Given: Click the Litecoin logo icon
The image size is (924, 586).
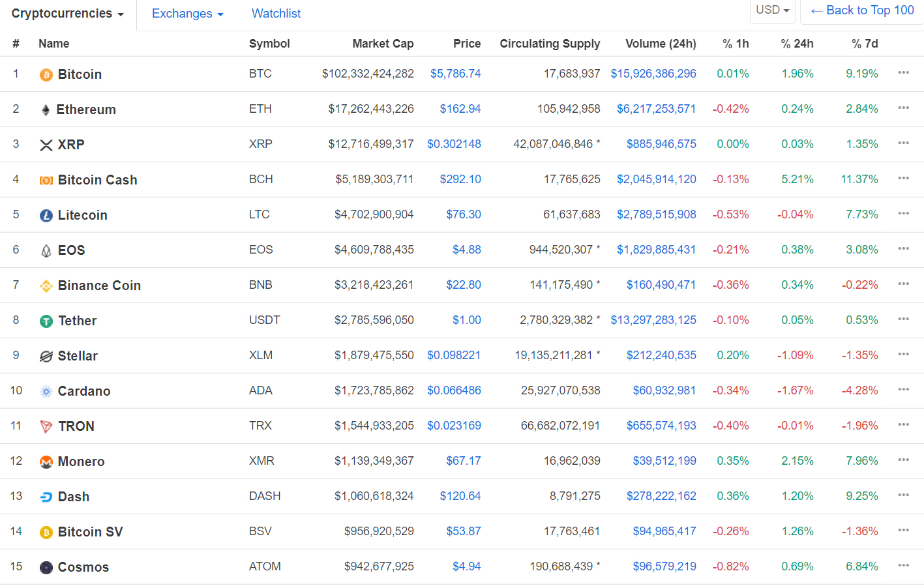Looking at the screenshot, I should click(x=46, y=216).
